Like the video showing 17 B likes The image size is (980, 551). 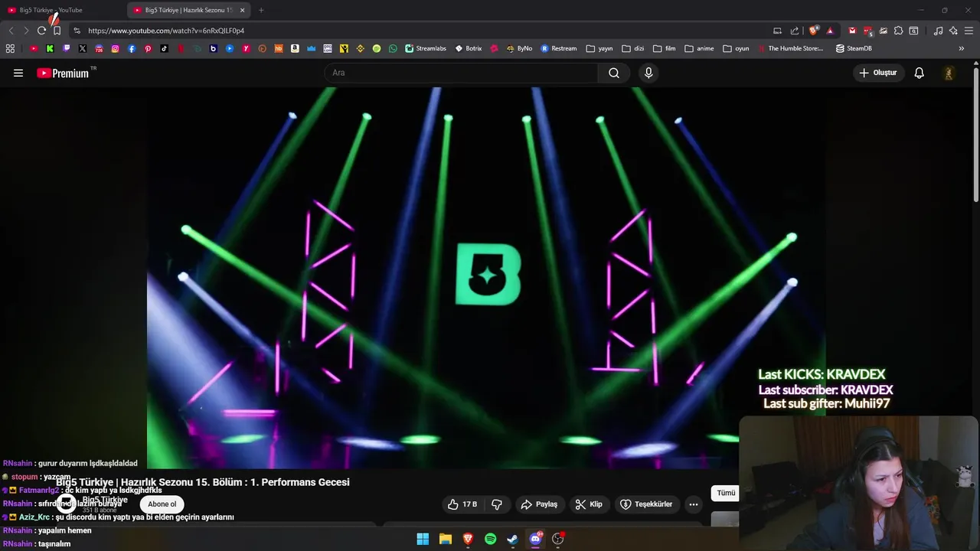click(x=462, y=504)
